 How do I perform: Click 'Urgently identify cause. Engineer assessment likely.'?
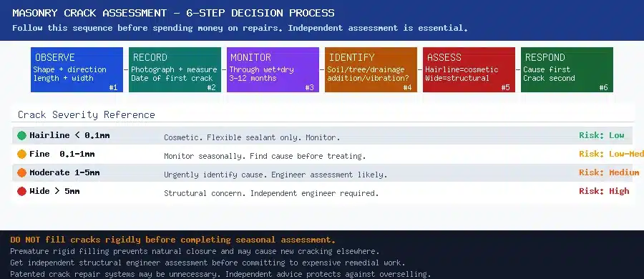coord(275,175)
